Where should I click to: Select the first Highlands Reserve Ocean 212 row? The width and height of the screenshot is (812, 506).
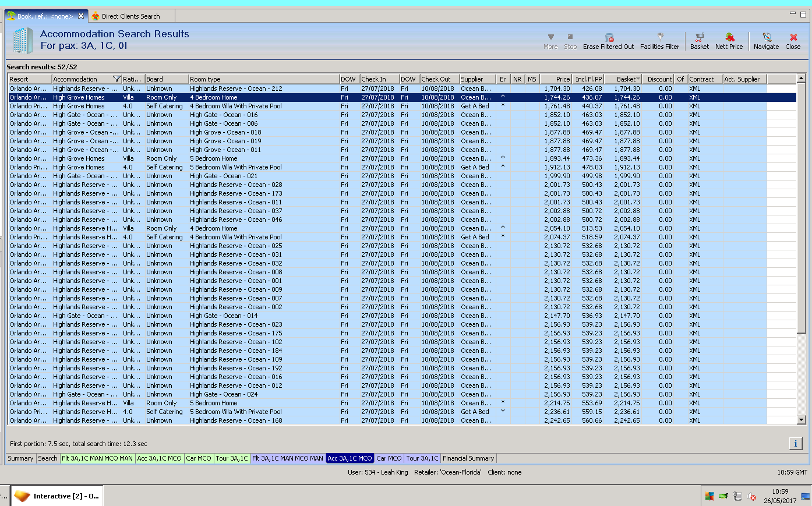tap(235, 89)
